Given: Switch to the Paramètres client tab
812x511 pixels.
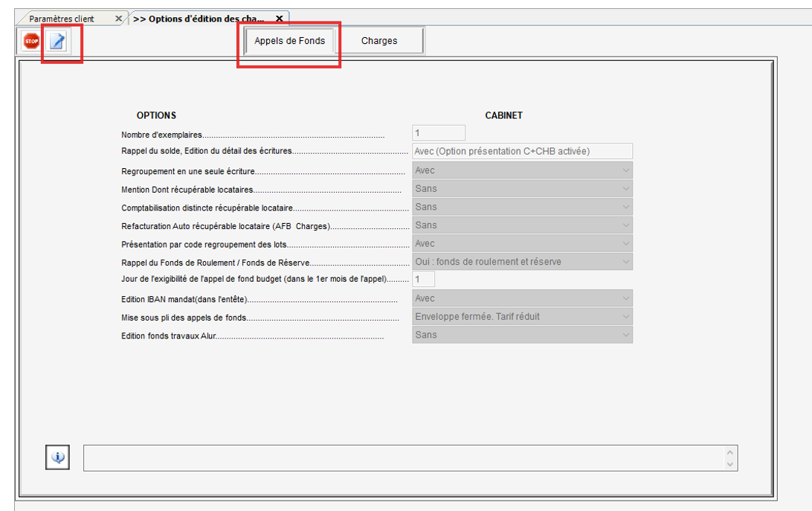Looking at the screenshot, I should point(62,19).
